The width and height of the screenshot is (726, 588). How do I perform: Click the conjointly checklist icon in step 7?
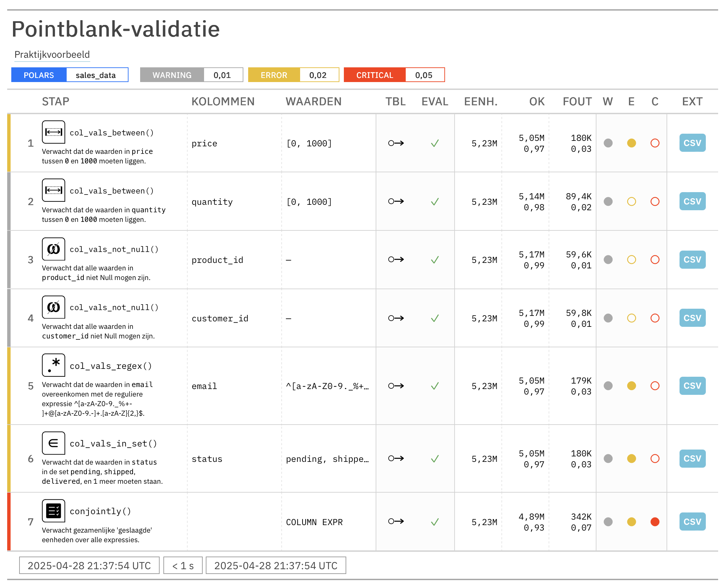53,511
